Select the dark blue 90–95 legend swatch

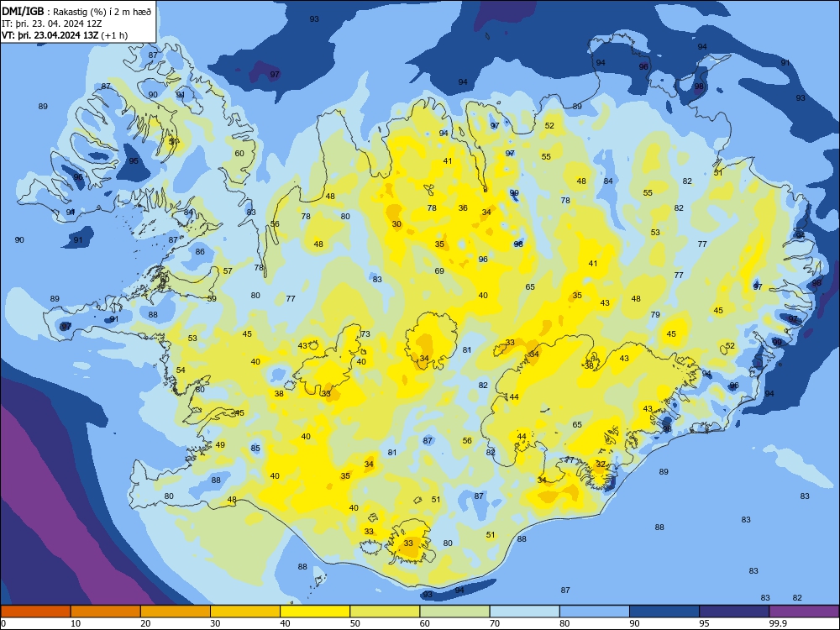[x=664, y=612]
